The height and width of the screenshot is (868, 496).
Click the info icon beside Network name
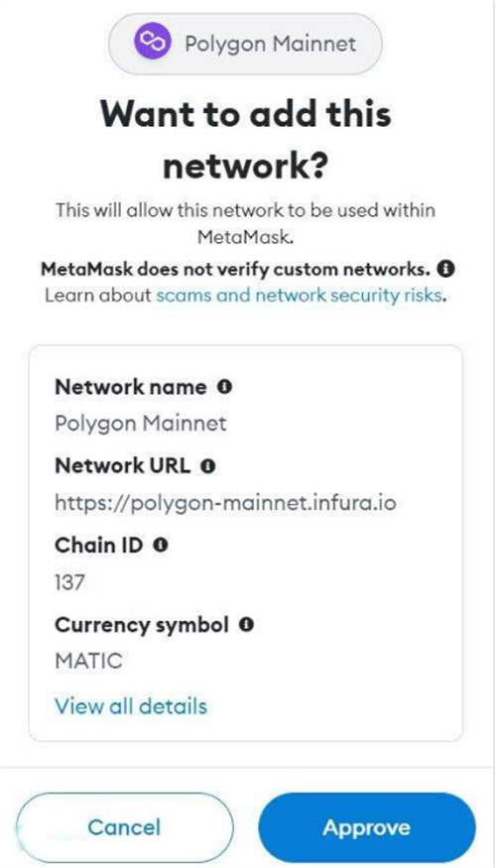[224, 387]
